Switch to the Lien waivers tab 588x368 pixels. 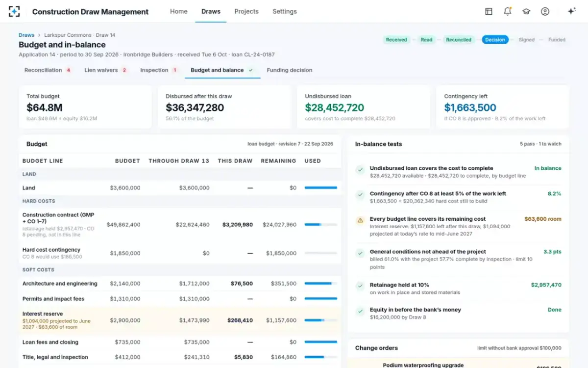coord(106,70)
